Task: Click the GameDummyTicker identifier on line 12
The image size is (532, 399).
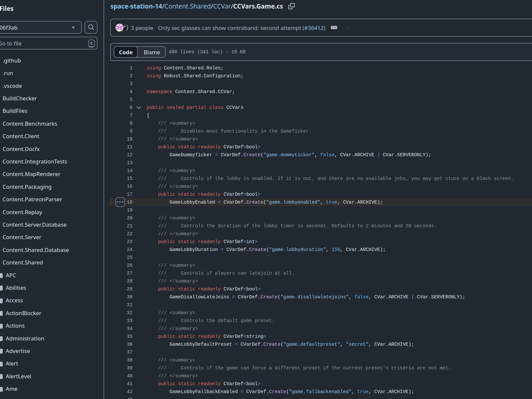Action: tap(191, 155)
